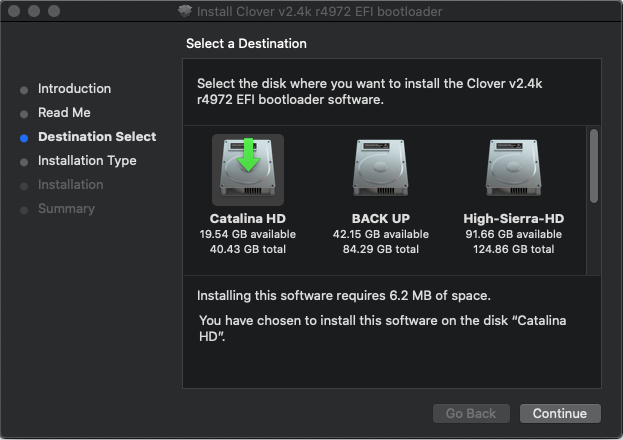Click the Destination Select step in the sidebar
623x440 pixels.
[97, 137]
